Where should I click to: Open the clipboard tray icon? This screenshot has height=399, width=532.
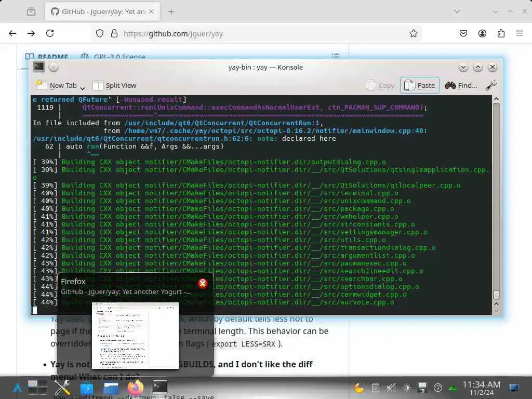[375, 388]
